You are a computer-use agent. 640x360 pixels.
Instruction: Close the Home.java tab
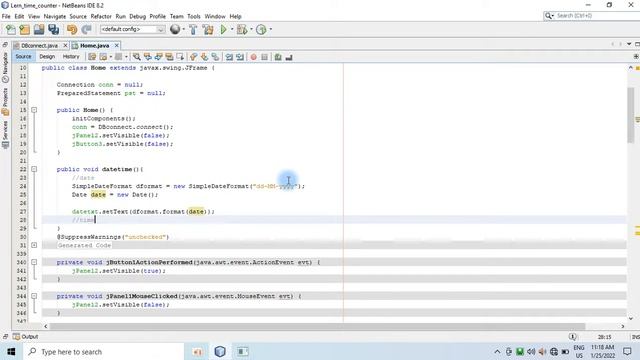click(x=117, y=46)
